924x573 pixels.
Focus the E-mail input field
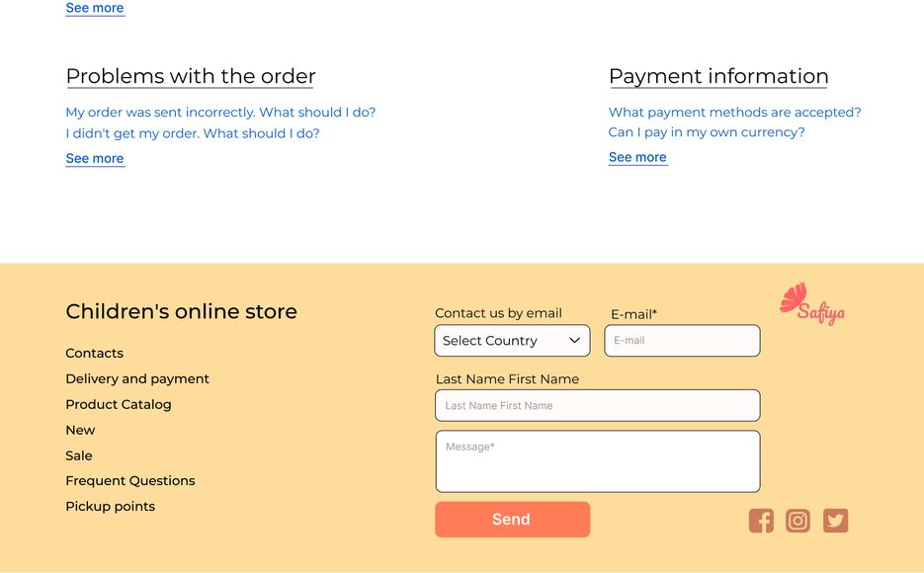click(x=682, y=341)
